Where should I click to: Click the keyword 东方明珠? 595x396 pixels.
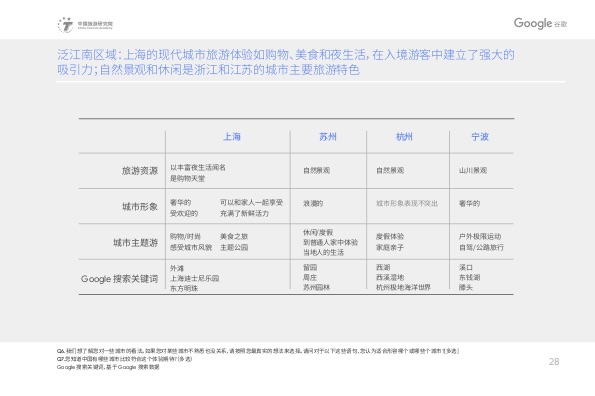pyautogui.click(x=184, y=288)
